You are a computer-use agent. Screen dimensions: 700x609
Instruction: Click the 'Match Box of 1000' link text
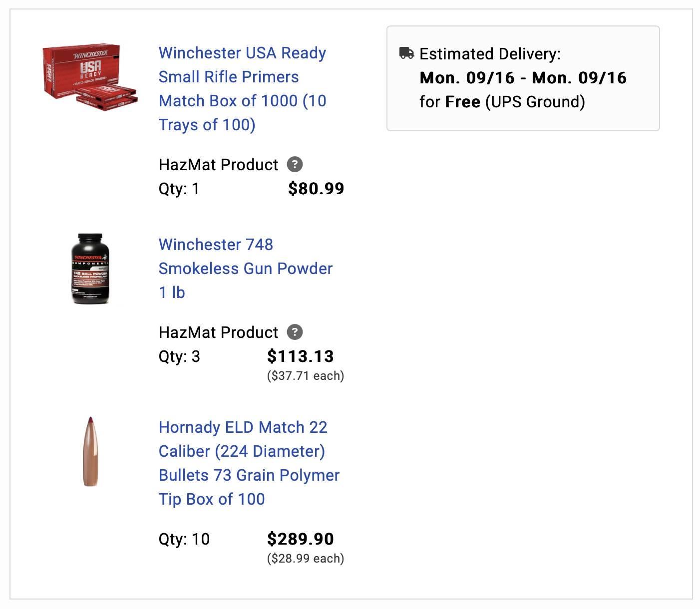click(228, 101)
